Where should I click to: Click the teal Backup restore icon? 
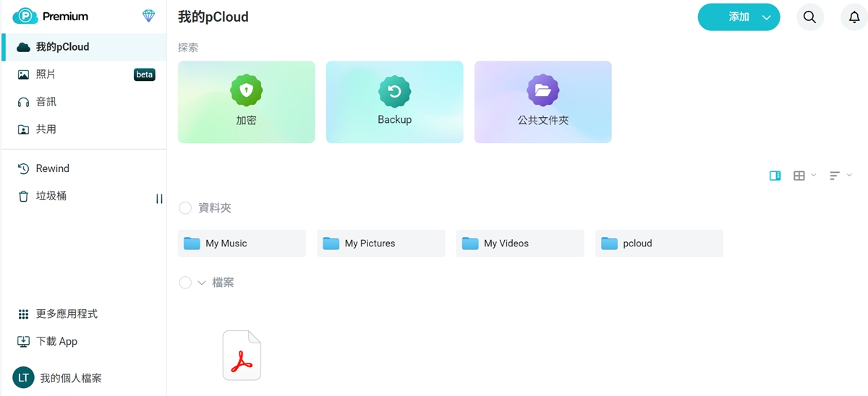coord(395,90)
